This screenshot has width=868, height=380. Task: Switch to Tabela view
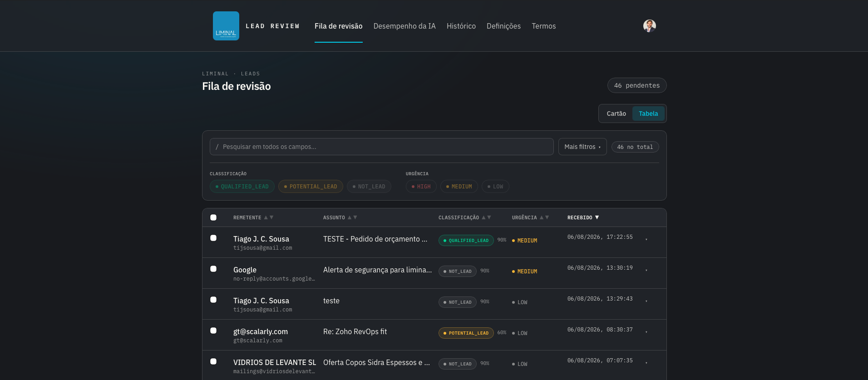click(648, 114)
